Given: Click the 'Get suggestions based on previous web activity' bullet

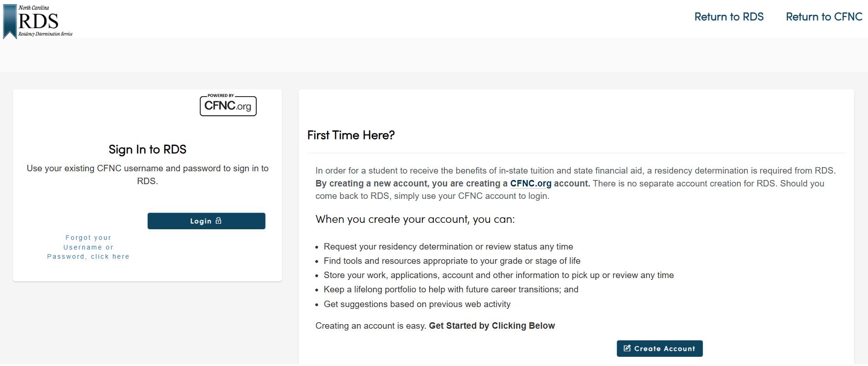Looking at the screenshot, I should 417,304.
